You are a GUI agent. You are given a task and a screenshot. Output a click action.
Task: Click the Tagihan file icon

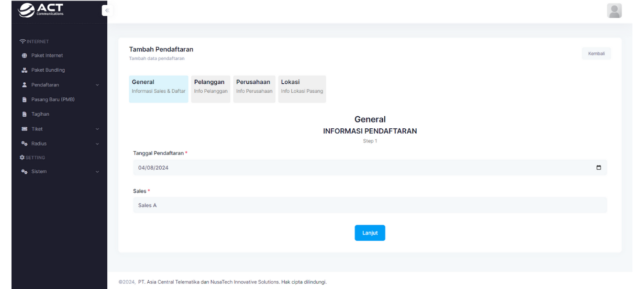(x=24, y=114)
